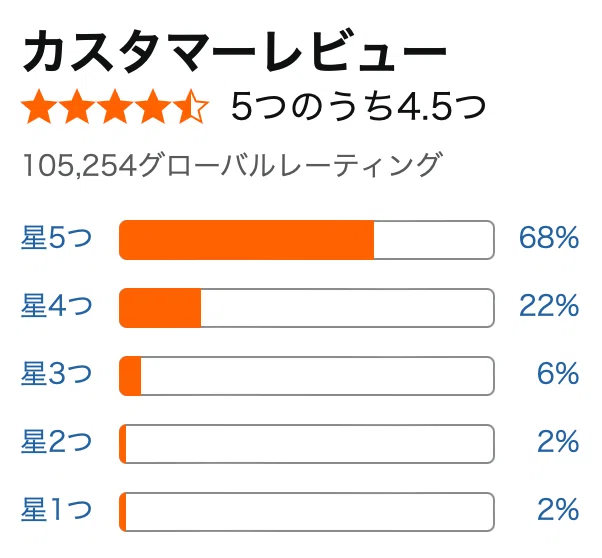Viewport: 602px width, 558px height.
Task: Open the 星5つ reviews link
Action: (x=56, y=238)
